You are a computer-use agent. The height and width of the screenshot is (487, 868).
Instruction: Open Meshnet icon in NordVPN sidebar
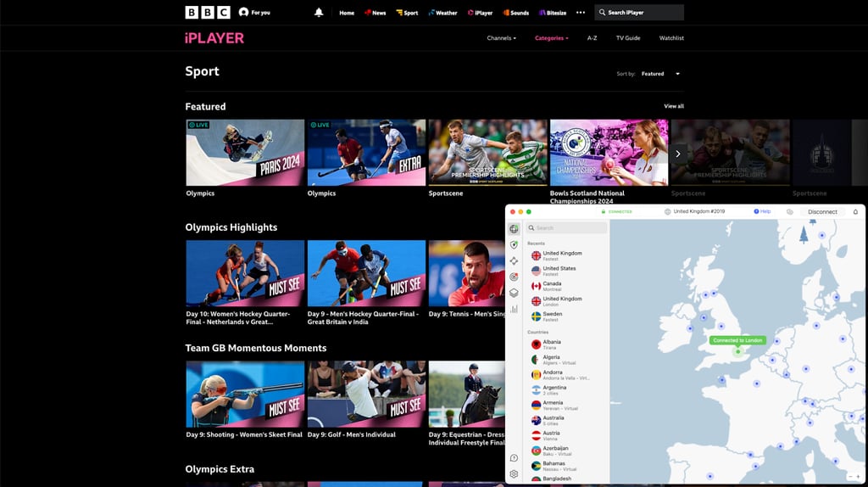515,261
